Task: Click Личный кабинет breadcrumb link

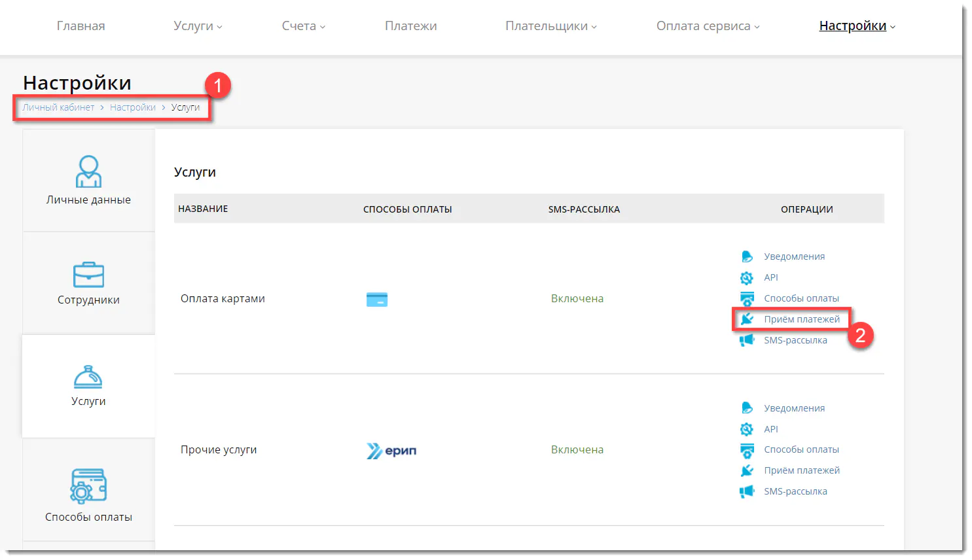Action: 58,107
